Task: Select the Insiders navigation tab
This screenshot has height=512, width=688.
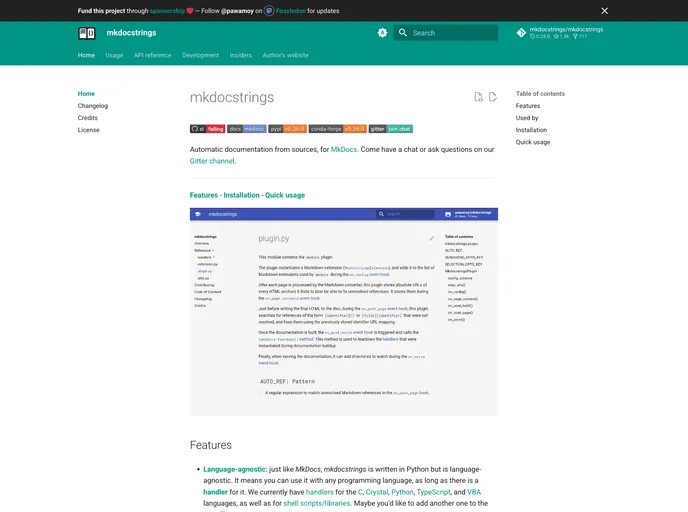Action: (240, 55)
